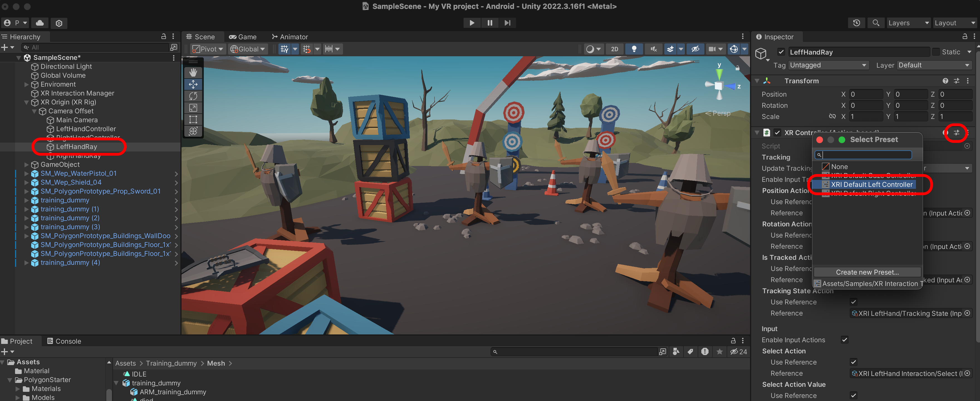
Task: Open the cloud services icon
Action: (40, 23)
